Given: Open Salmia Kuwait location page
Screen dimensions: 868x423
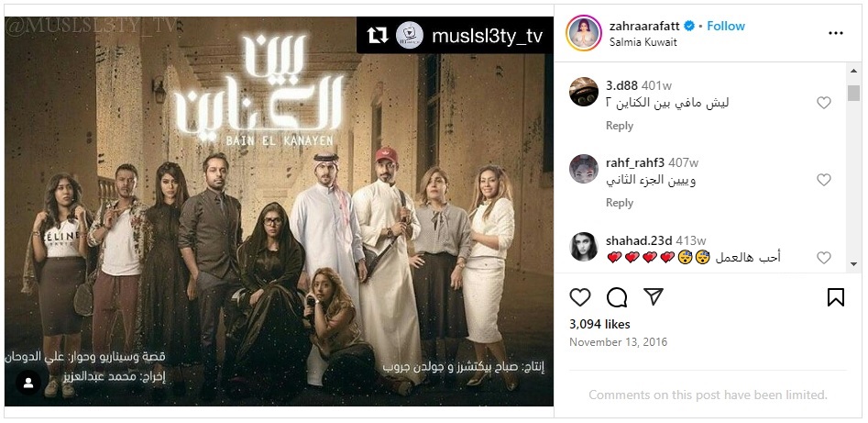Looking at the screenshot, I should click(x=643, y=42).
